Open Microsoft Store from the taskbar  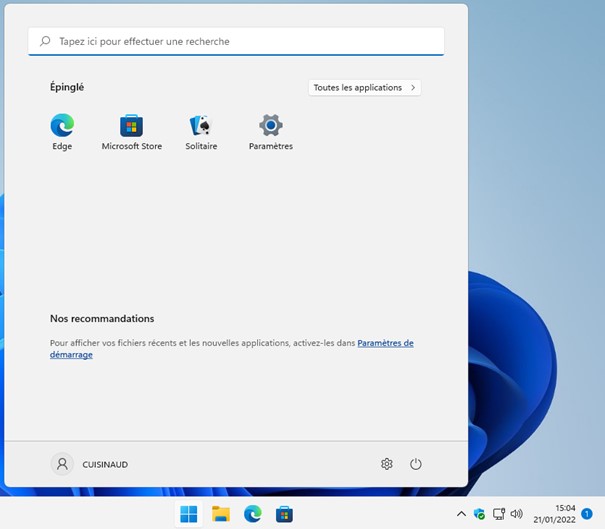coord(284,514)
